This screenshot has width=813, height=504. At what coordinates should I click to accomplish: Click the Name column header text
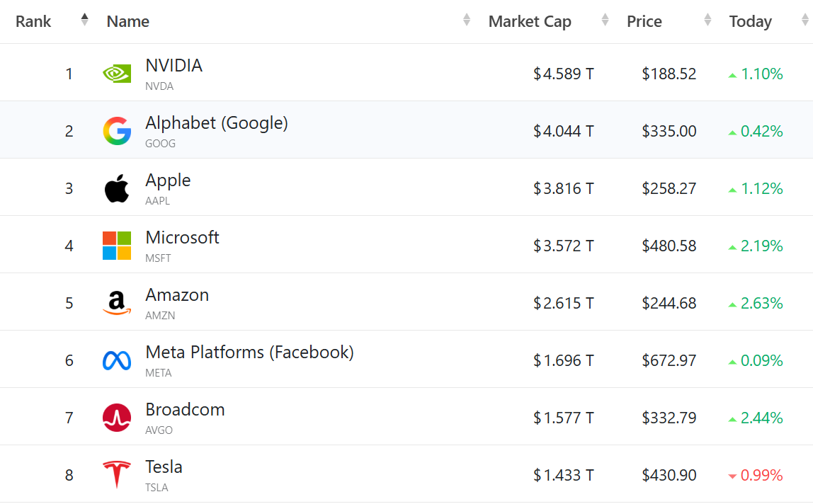click(128, 21)
